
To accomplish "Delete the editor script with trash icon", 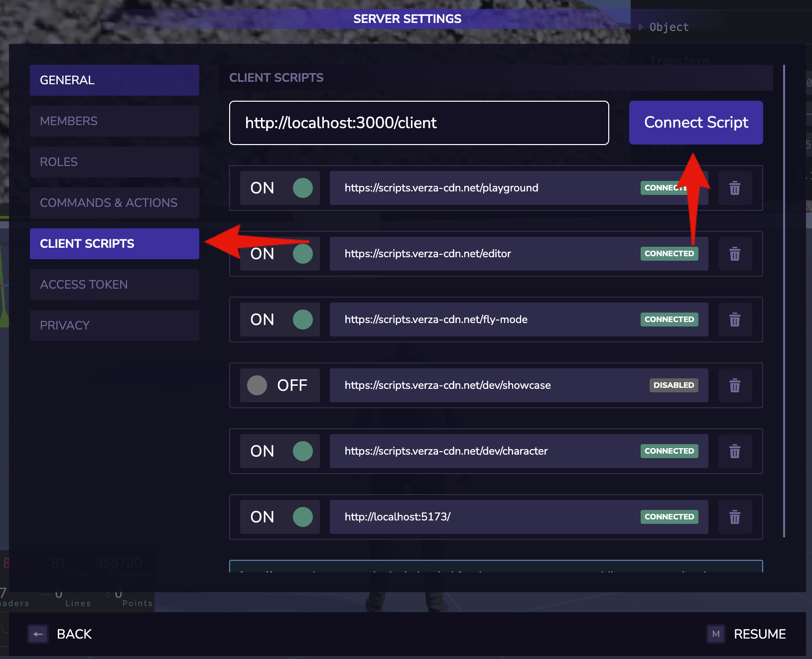I will point(735,254).
